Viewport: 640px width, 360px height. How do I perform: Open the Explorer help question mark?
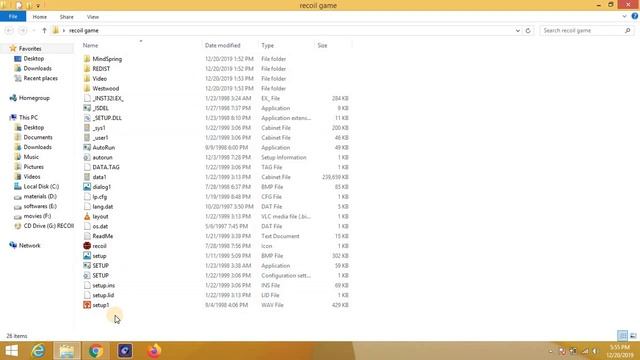(x=634, y=16)
